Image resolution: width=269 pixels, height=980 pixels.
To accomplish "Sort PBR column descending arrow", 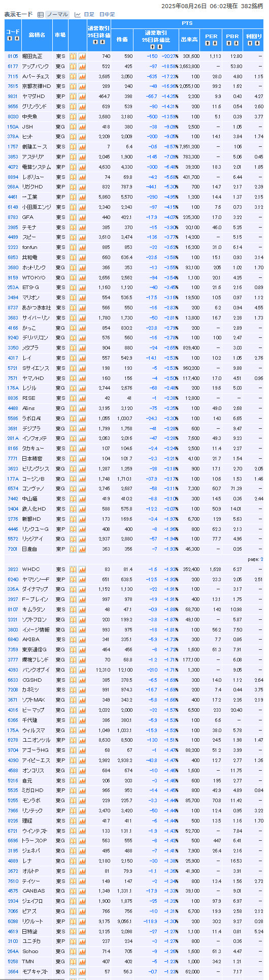I will click(x=236, y=43).
